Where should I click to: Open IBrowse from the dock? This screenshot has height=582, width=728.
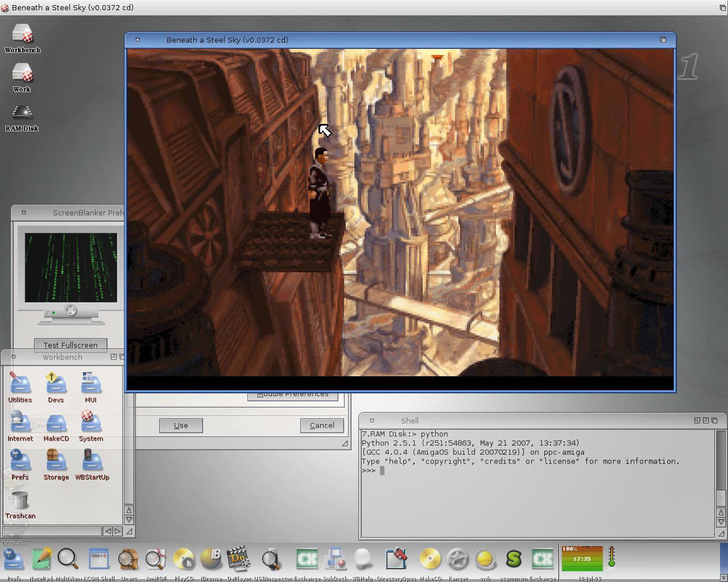pyautogui.click(x=210, y=559)
